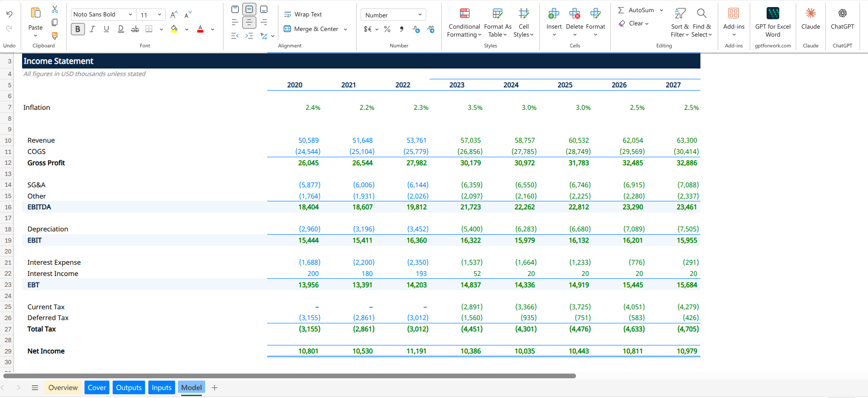Apply strikethrough formatting

point(135,29)
